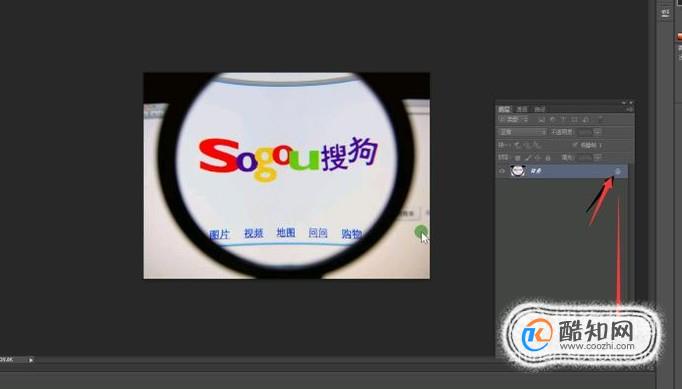The image size is (682, 389).
Task: Switch to the 图层 (Layers) tab
Action: pos(504,109)
